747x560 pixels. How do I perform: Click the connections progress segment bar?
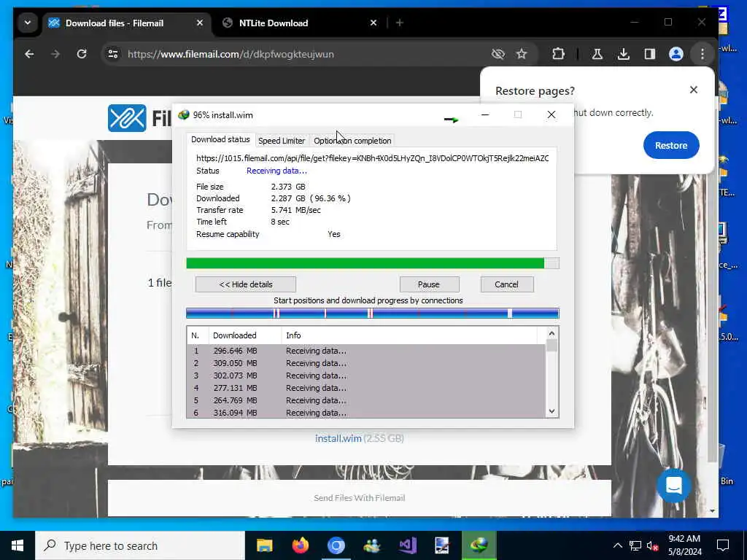(373, 313)
